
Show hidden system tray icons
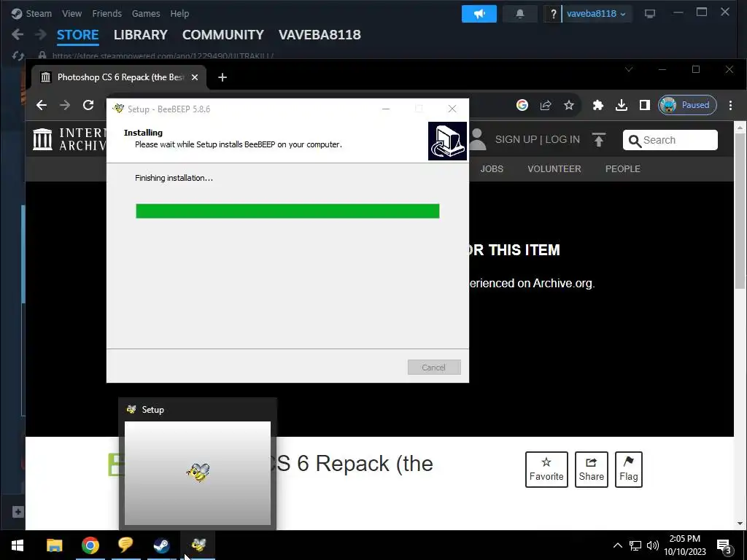[617, 545]
